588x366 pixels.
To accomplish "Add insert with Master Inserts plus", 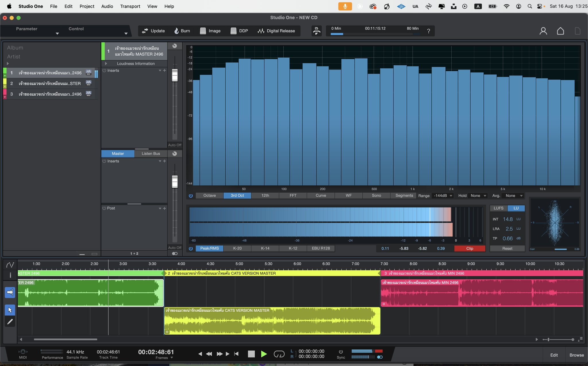I will [x=165, y=161].
